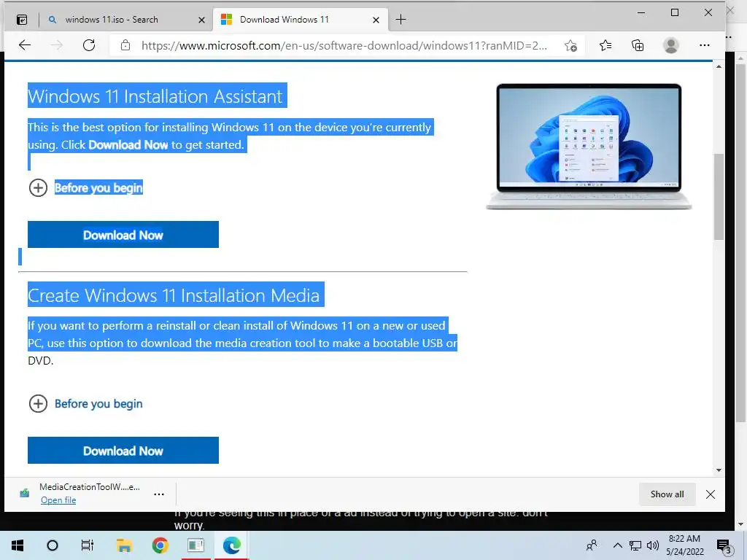Click the Windows 11 Installation Assistant heading
Viewport: 747px width, 560px height.
[x=155, y=96]
